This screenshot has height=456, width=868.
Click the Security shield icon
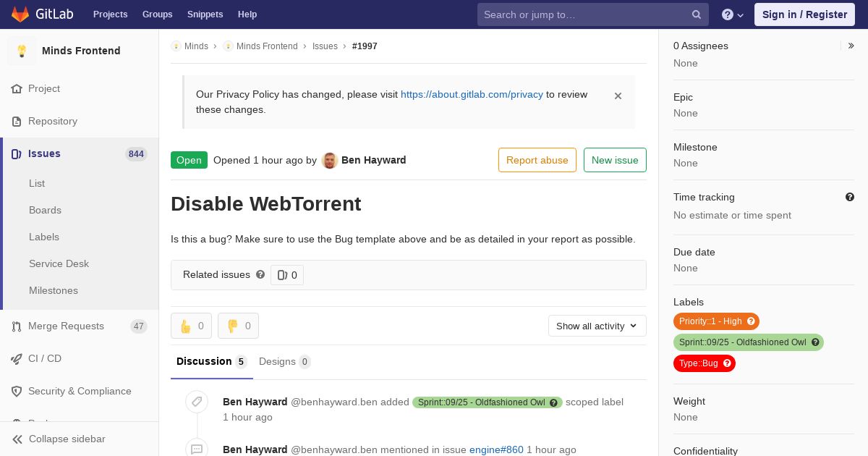pos(17,391)
